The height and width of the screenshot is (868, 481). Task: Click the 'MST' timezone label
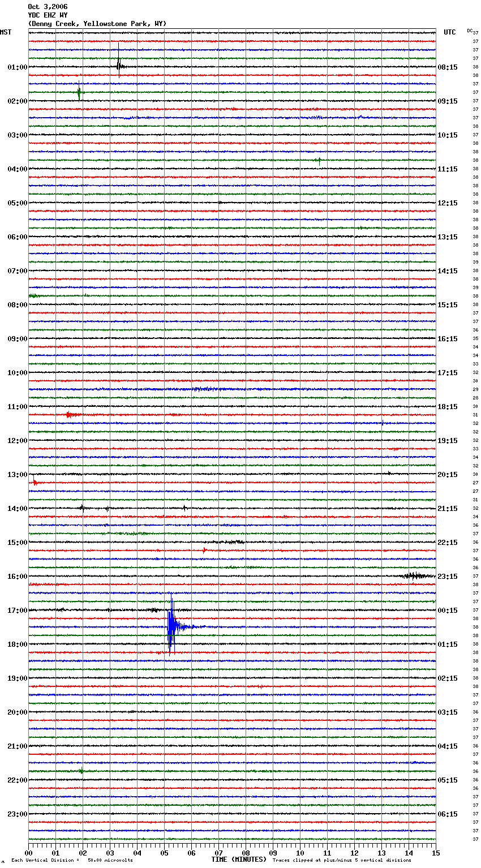pyautogui.click(x=6, y=32)
